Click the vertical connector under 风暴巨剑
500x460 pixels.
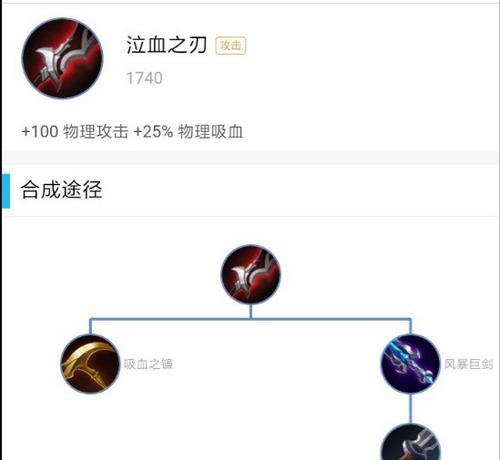click(x=411, y=409)
